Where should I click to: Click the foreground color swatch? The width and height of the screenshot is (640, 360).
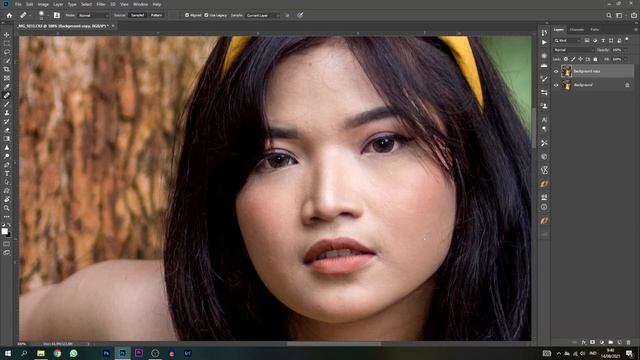click(4, 231)
